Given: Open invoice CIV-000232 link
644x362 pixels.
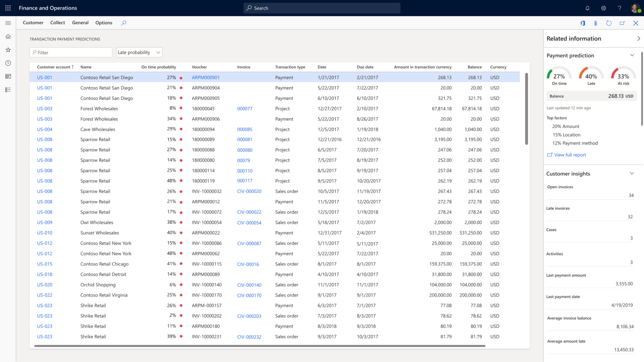Looking at the screenshot, I should coord(249,337).
